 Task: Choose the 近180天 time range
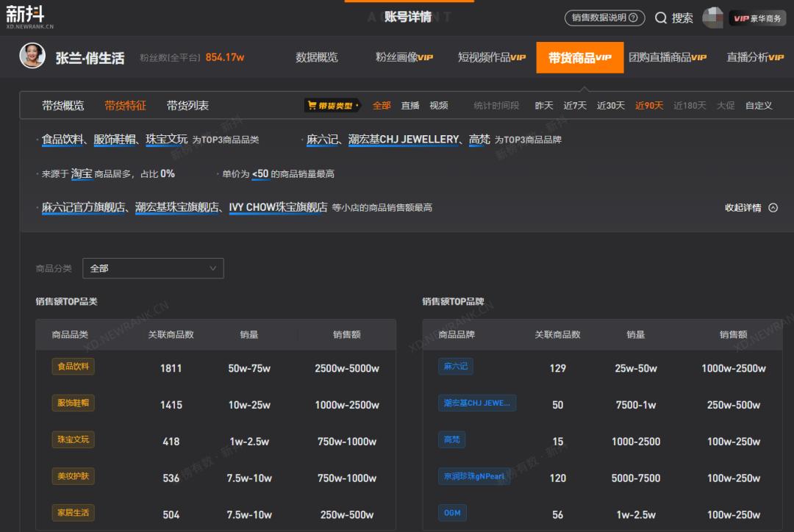(689, 105)
